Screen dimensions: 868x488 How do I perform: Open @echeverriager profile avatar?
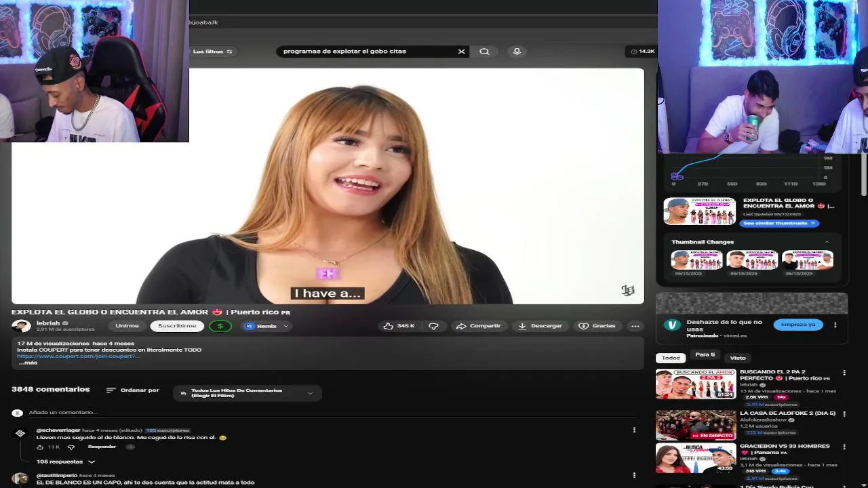point(20,432)
